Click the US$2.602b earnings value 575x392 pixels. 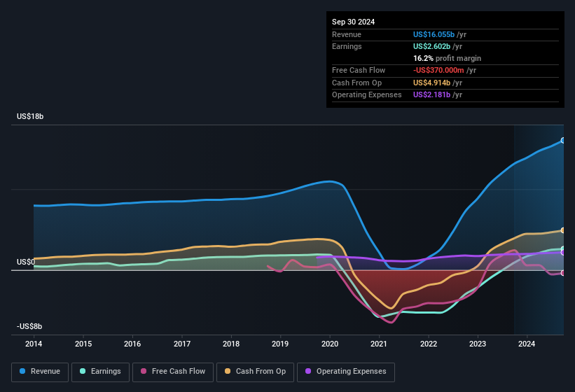pos(431,46)
